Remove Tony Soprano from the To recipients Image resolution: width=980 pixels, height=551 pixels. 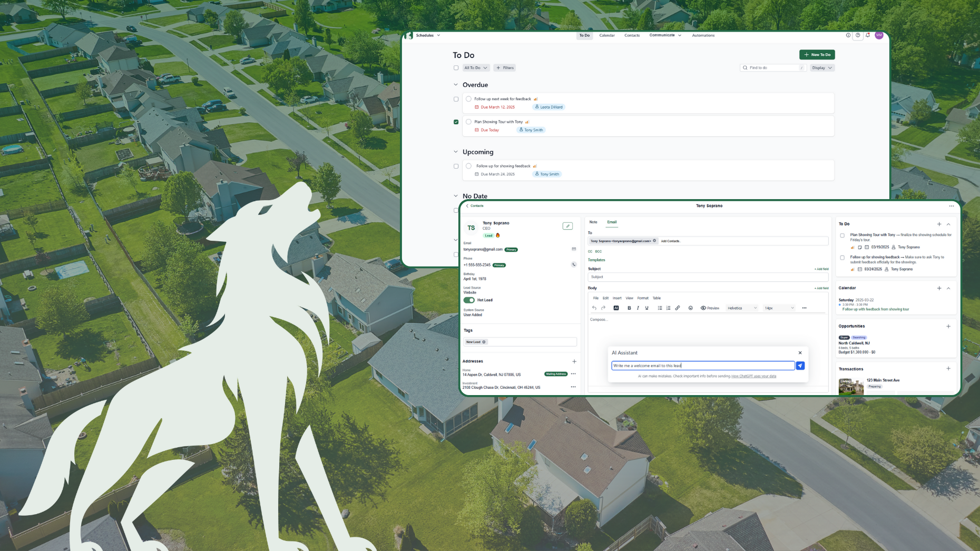pyautogui.click(x=655, y=241)
